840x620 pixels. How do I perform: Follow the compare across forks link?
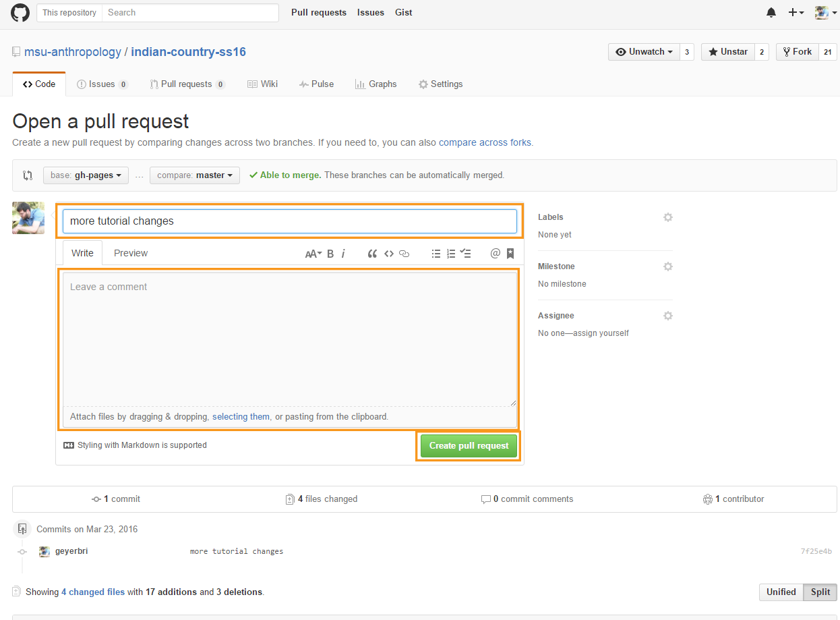[485, 142]
